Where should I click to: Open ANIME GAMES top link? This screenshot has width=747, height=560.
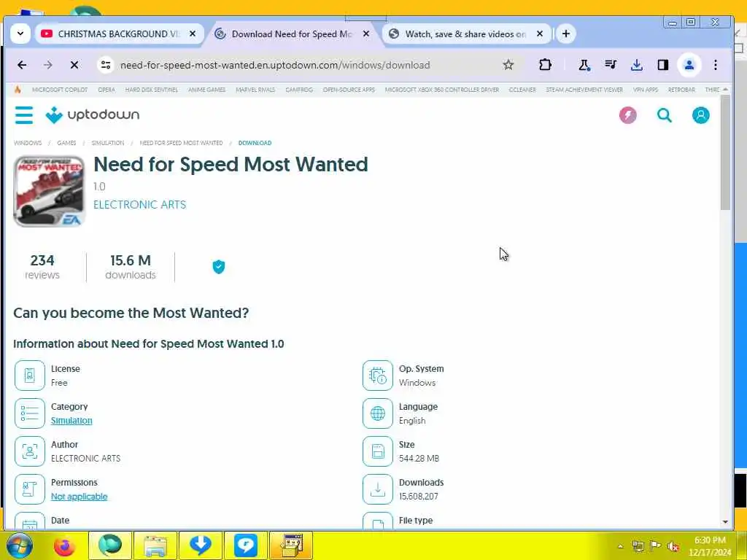[x=206, y=90]
